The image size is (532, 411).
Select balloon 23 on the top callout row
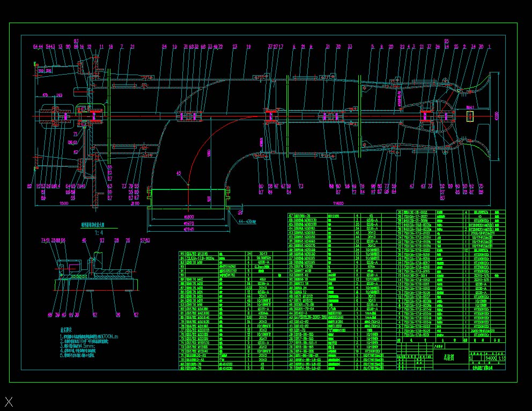(x=235, y=47)
